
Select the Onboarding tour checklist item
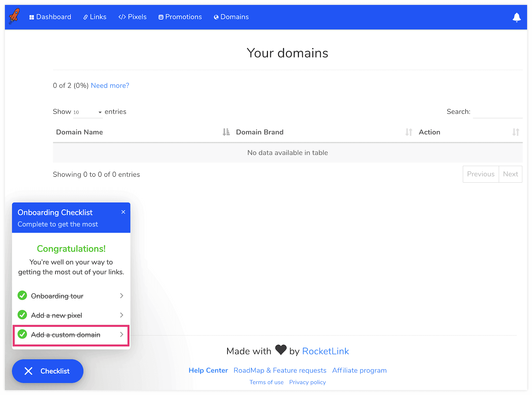pyautogui.click(x=71, y=296)
